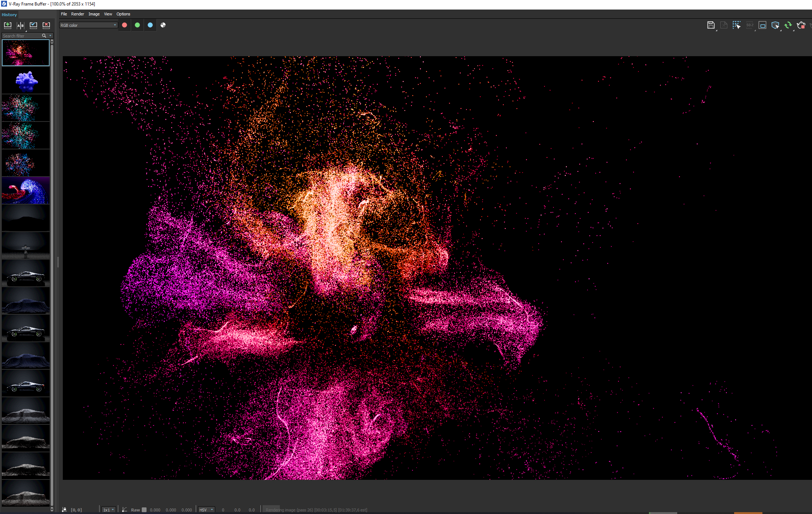Select the figure with cross thumbnail
Screen dimensions: 812x514
26,246
